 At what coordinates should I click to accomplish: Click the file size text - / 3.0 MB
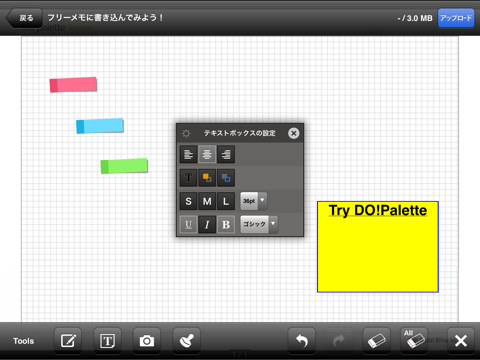point(415,18)
